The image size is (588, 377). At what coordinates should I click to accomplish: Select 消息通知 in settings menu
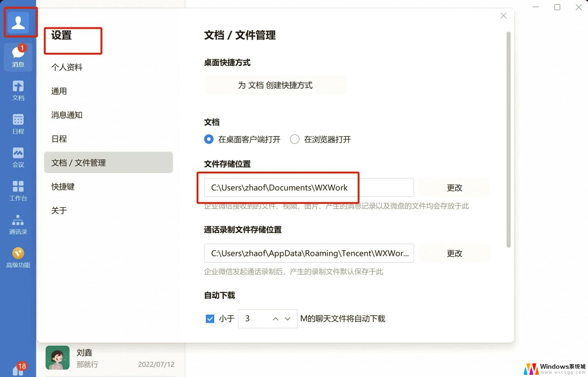67,115
